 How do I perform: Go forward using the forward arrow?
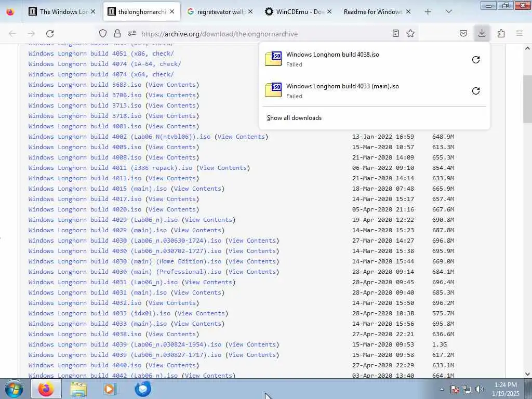tap(31, 34)
